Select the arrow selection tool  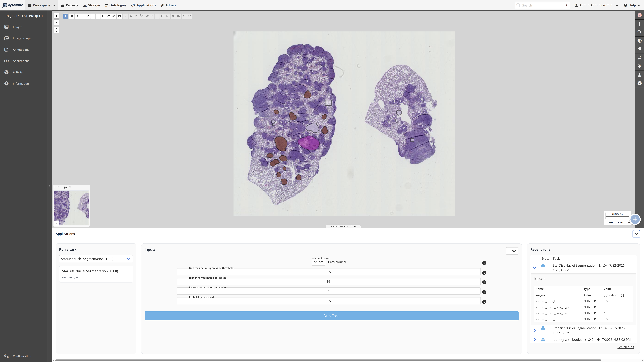[x=66, y=16]
